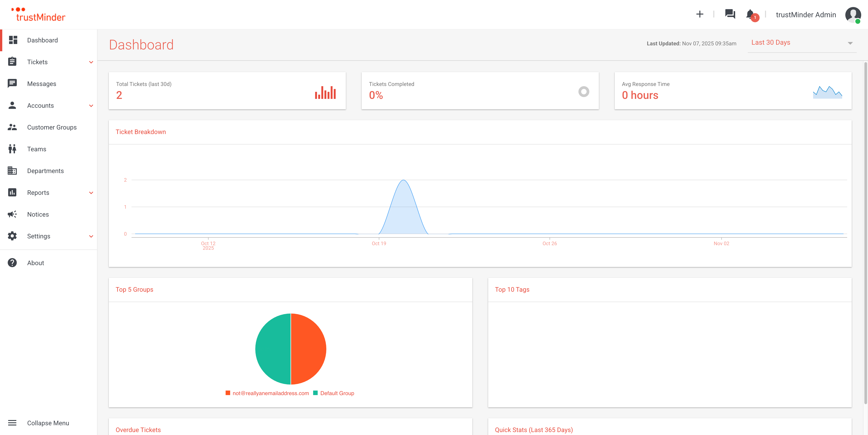Image resolution: width=868 pixels, height=435 pixels.
Task: Expand the Settings submenu chevron
Action: 91,236
